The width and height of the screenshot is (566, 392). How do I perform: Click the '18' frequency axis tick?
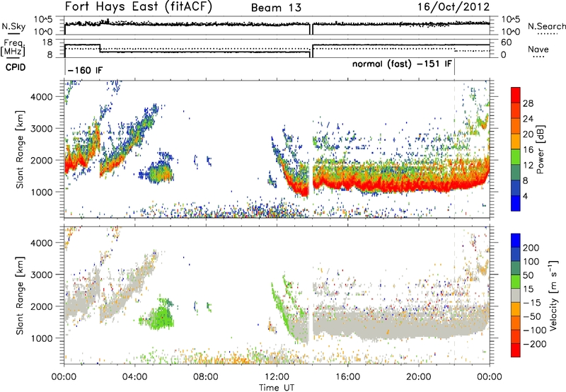(x=47, y=42)
